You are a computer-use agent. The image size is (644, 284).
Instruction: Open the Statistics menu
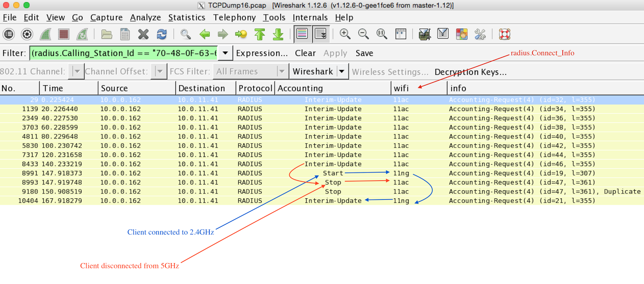[187, 17]
